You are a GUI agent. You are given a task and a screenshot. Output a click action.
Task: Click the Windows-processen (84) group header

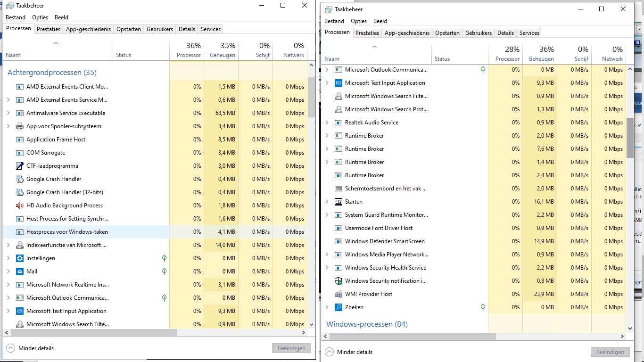point(367,324)
